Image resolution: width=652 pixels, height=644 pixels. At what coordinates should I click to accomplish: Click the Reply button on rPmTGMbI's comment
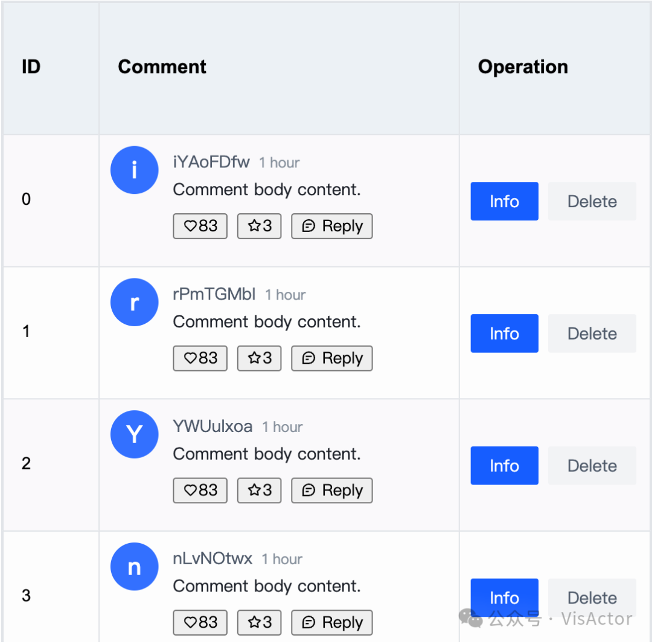(332, 358)
